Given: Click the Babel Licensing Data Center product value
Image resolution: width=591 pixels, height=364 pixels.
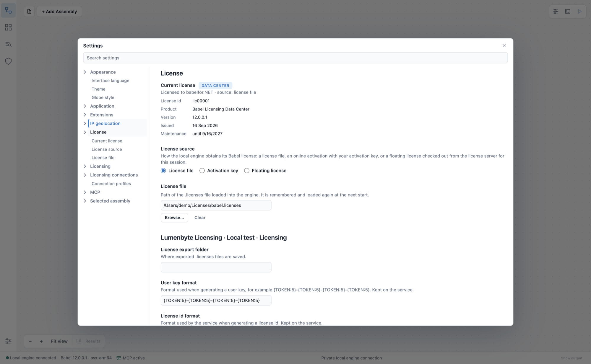Looking at the screenshot, I should pyautogui.click(x=221, y=109).
